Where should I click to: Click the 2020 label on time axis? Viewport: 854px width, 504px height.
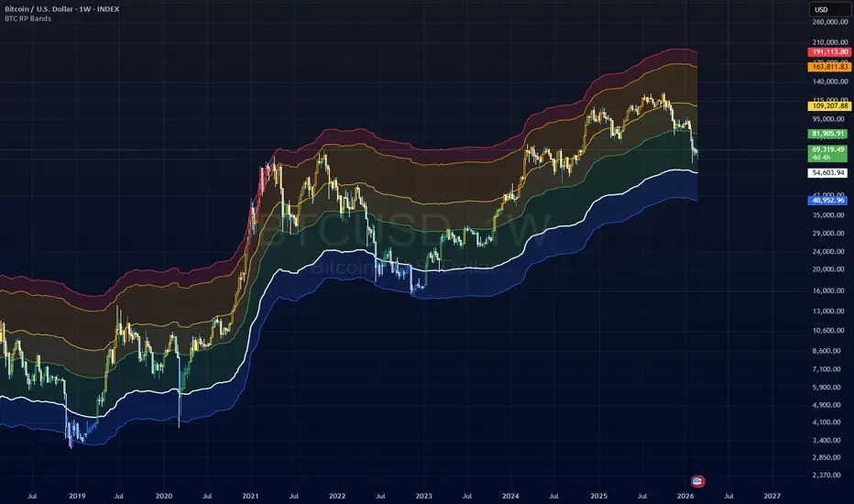(164, 496)
